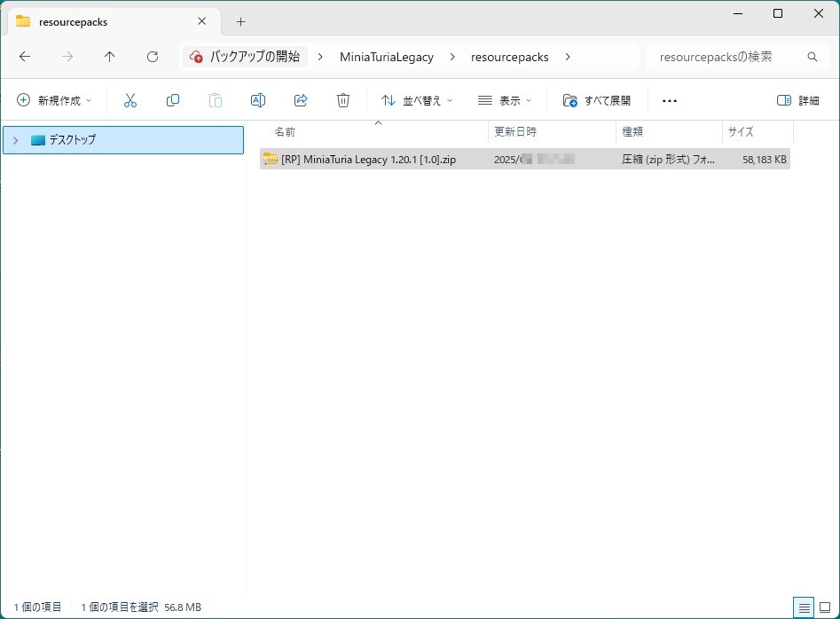
Task: Click the Cut scissors icon
Action: [x=130, y=100]
